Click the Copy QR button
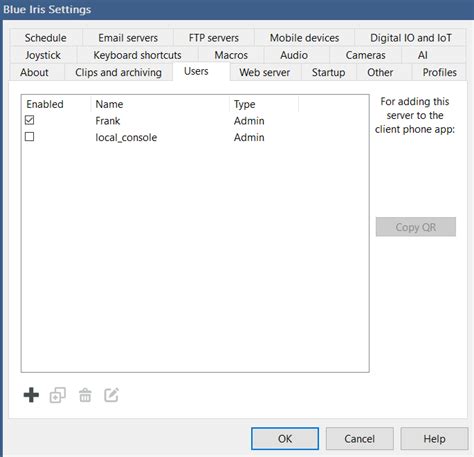Screen dimensions: 474x457 pos(416,227)
